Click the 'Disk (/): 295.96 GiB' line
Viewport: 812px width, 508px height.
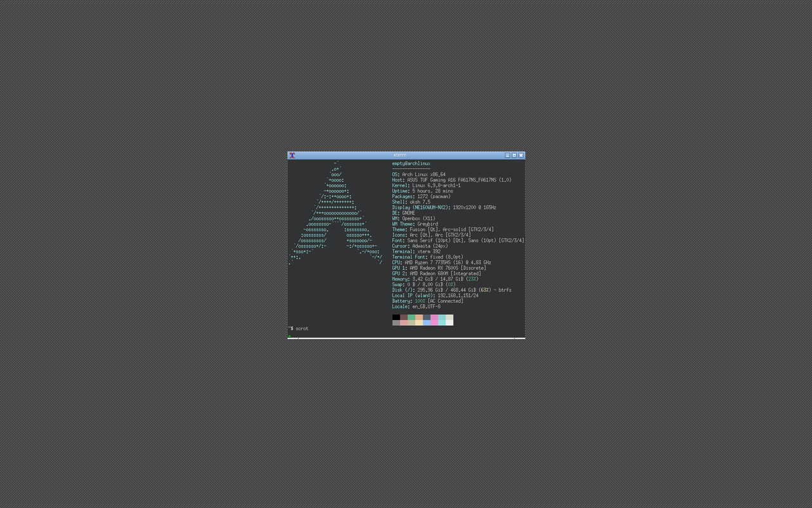[452, 290]
